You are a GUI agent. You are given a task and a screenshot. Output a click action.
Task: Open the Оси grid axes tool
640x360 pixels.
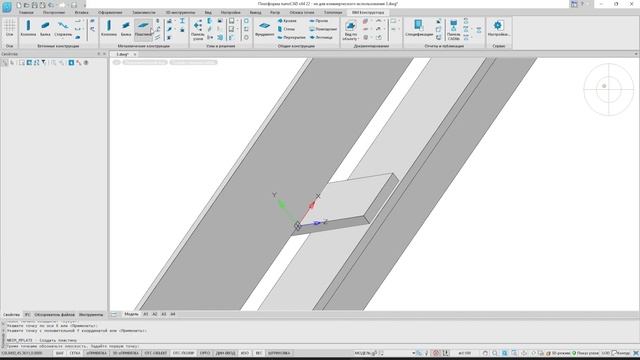[9, 28]
